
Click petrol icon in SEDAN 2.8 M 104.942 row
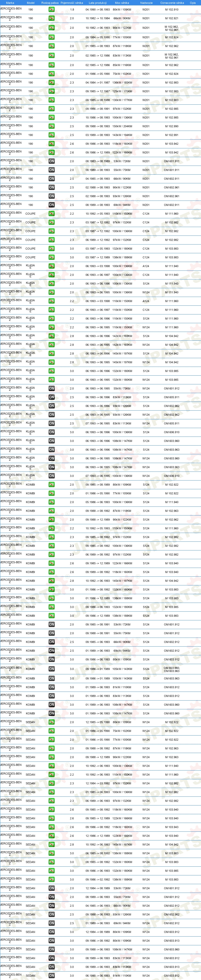click(x=51, y=845)
